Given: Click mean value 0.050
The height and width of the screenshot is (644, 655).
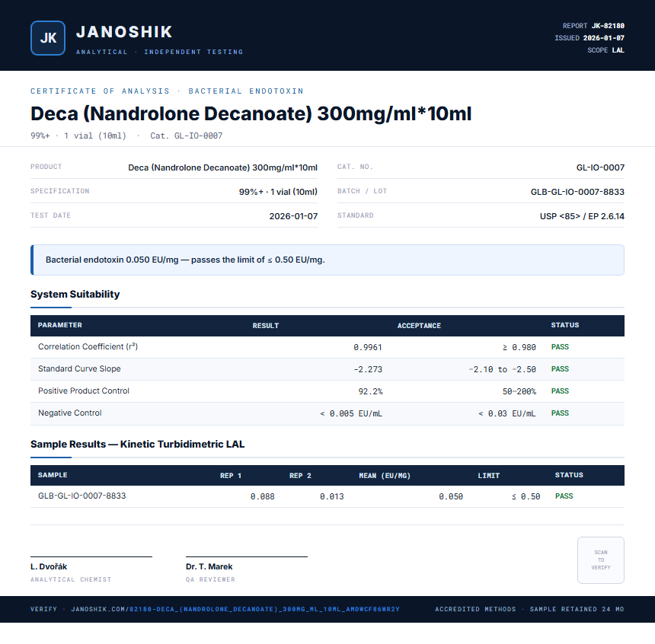Looking at the screenshot, I should (451, 496).
